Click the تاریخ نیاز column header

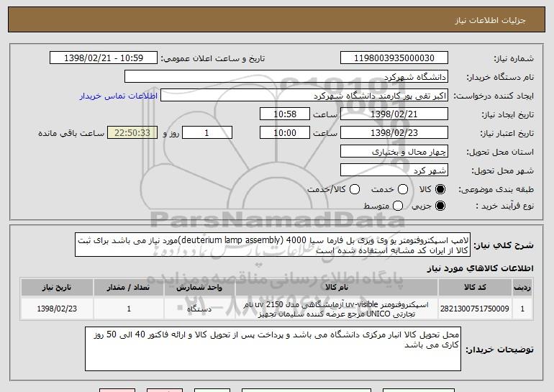[57, 287]
